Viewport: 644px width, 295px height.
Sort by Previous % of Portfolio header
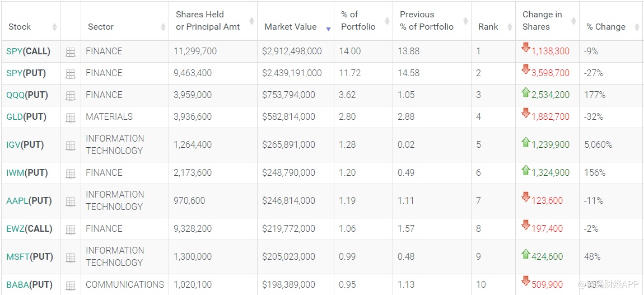click(x=427, y=21)
